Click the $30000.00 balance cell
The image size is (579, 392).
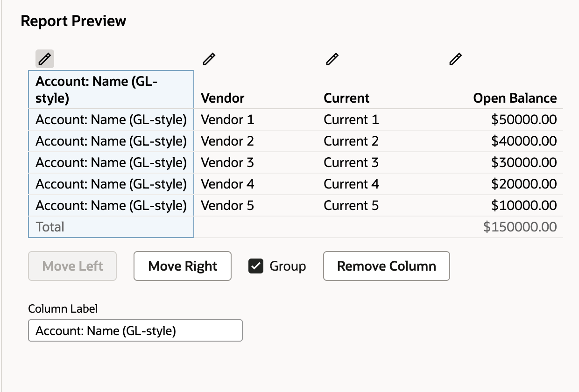524,162
